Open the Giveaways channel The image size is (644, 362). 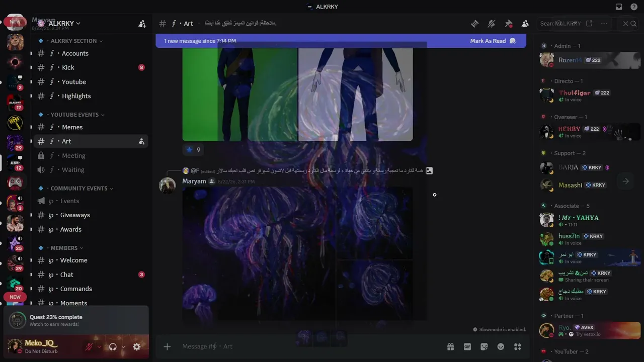tap(91, 215)
